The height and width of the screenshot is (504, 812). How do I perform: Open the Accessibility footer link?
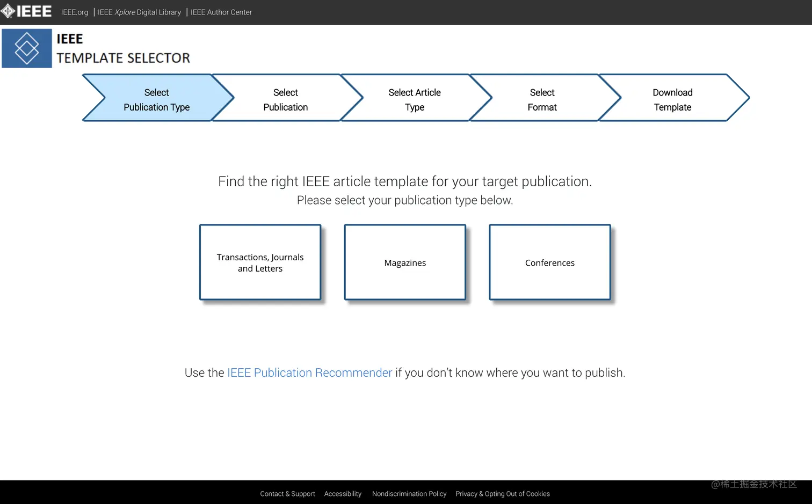(343, 494)
